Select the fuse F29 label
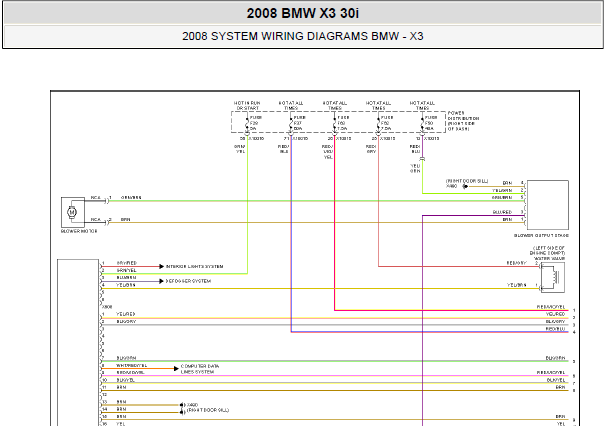This screenshot has width=608, height=426. (x=256, y=123)
